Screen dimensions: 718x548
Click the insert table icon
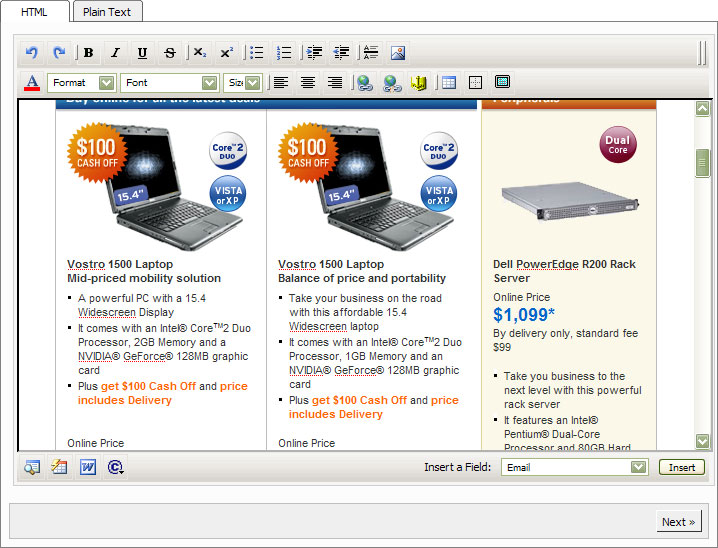click(449, 82)
